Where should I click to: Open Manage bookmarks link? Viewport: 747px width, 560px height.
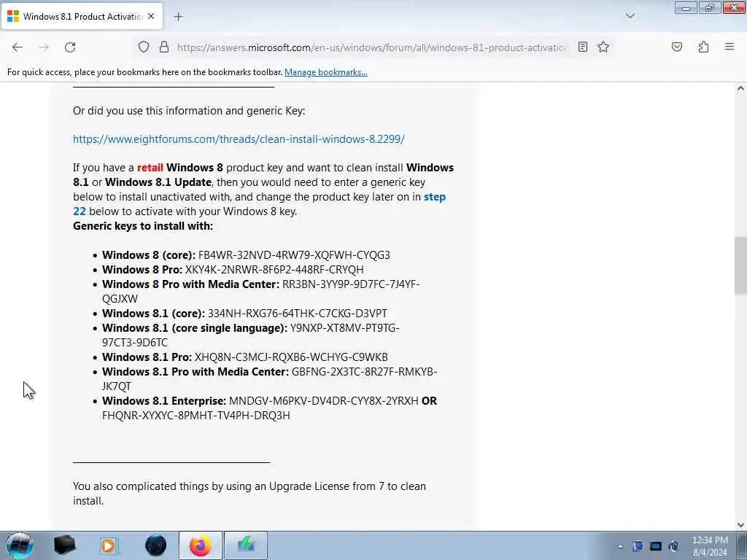[326, 72]
